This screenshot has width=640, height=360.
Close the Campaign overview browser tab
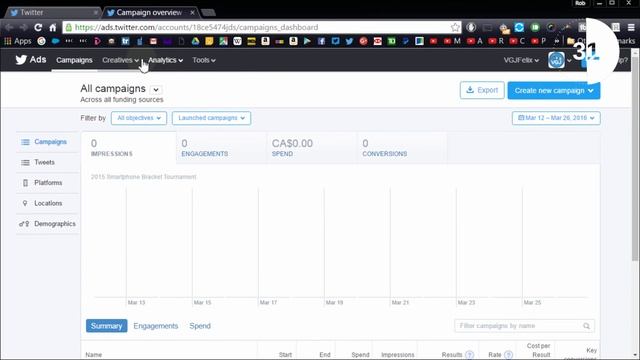click(x=192, y=13)
